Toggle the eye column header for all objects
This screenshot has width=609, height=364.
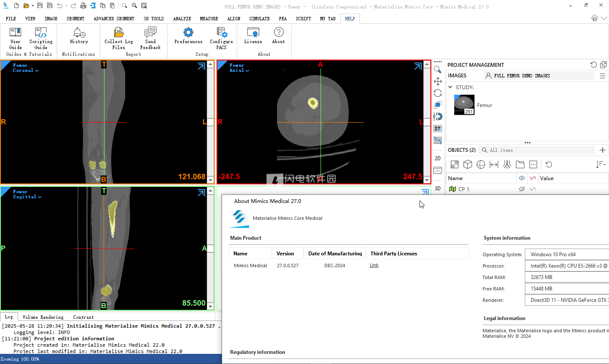coord(522,178)
